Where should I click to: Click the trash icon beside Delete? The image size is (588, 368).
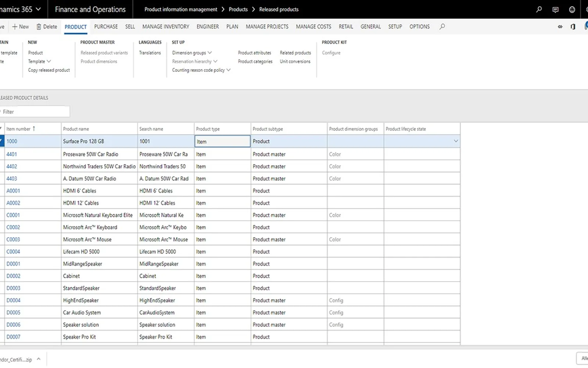pos(39,26)
